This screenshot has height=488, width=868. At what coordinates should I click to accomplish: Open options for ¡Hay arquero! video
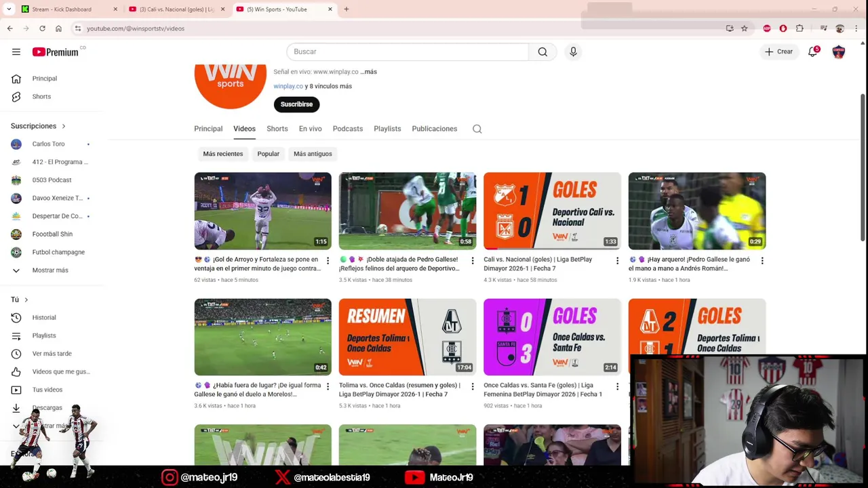coord(762,261)
